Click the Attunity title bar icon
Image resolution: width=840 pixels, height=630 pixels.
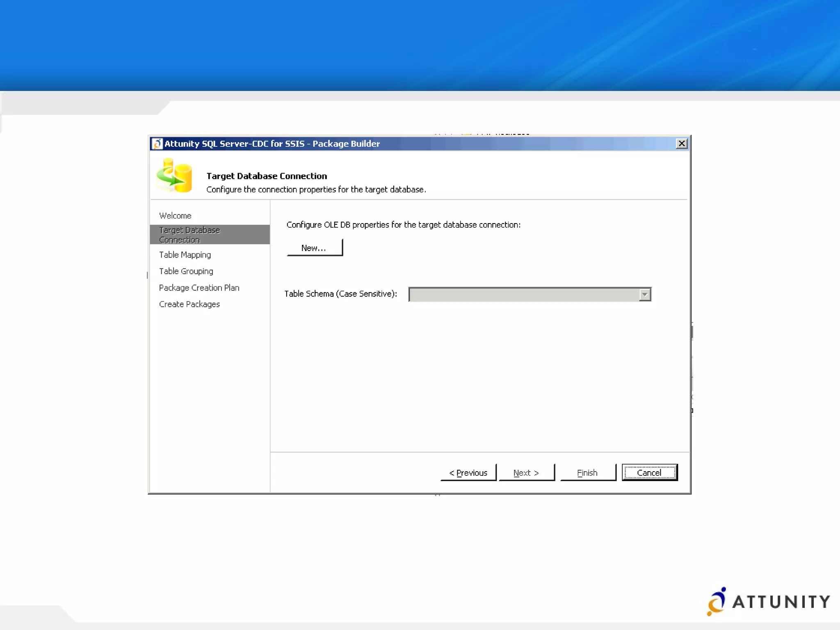[x=157, y=144]
